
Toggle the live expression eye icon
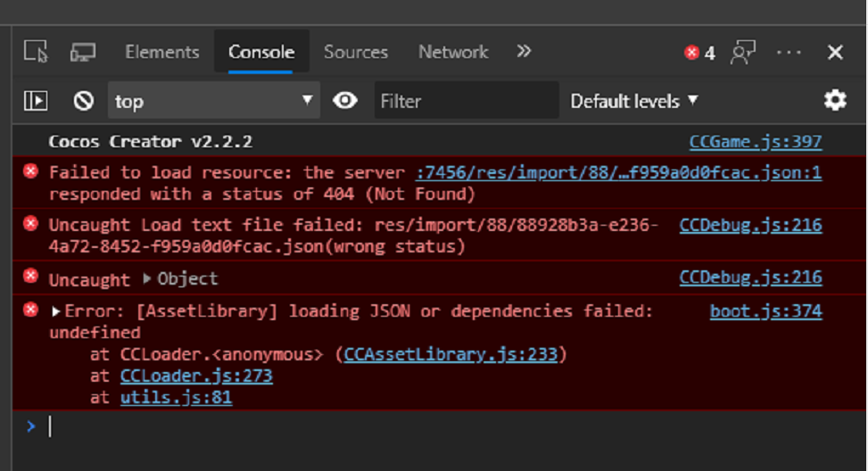click(345, 101)
